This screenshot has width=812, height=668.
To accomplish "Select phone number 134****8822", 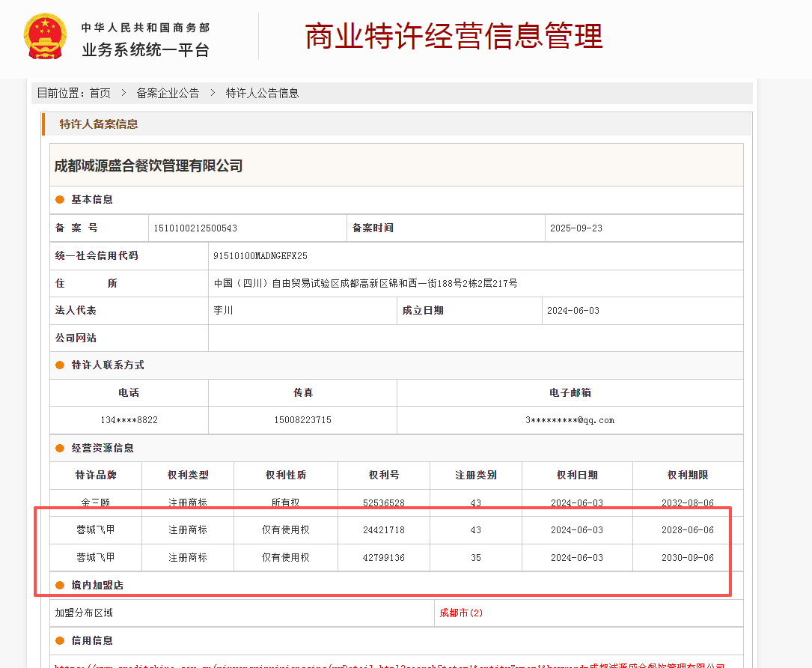I will click(129, 420).
